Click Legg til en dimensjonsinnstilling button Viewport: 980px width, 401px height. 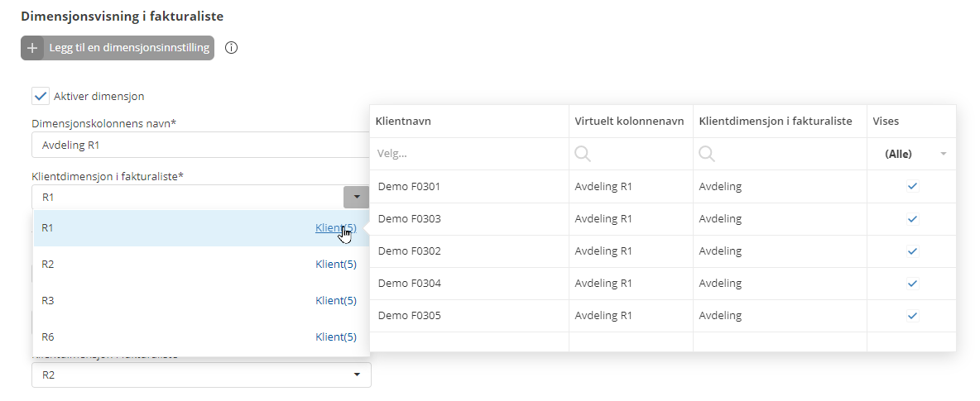[118, 48]
